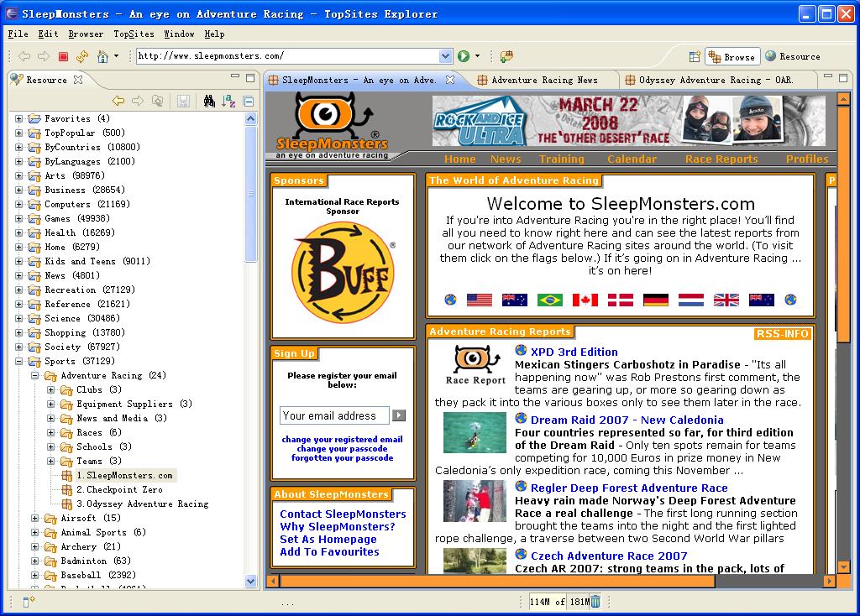Click the Brazil flag icon
The image size is (860, 616).
[x=550, y=300]
